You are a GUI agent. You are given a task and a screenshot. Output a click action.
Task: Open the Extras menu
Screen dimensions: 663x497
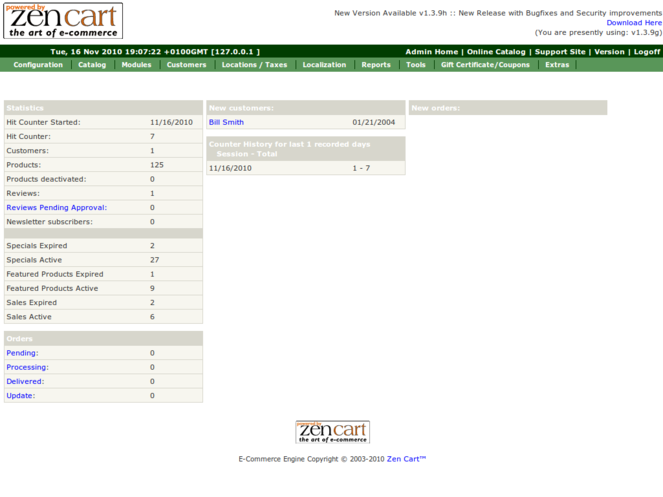(x=557, y=65)
